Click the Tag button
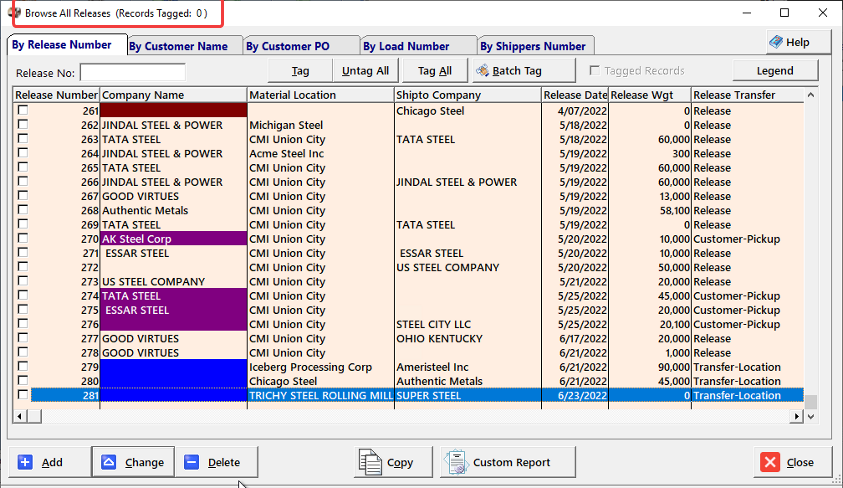The image size is (843, 488). coord(300,70)
